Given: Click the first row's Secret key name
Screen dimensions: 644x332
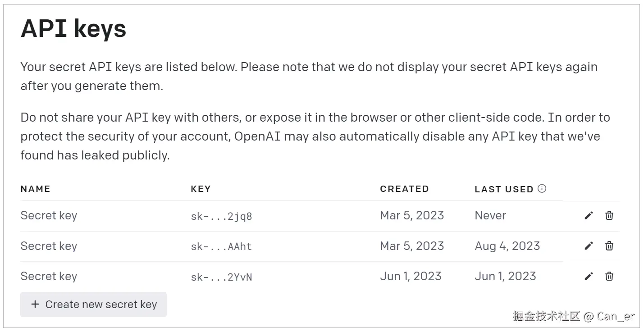Looking at the screenshot, I should pyautogui.click(x=49, y=215).
